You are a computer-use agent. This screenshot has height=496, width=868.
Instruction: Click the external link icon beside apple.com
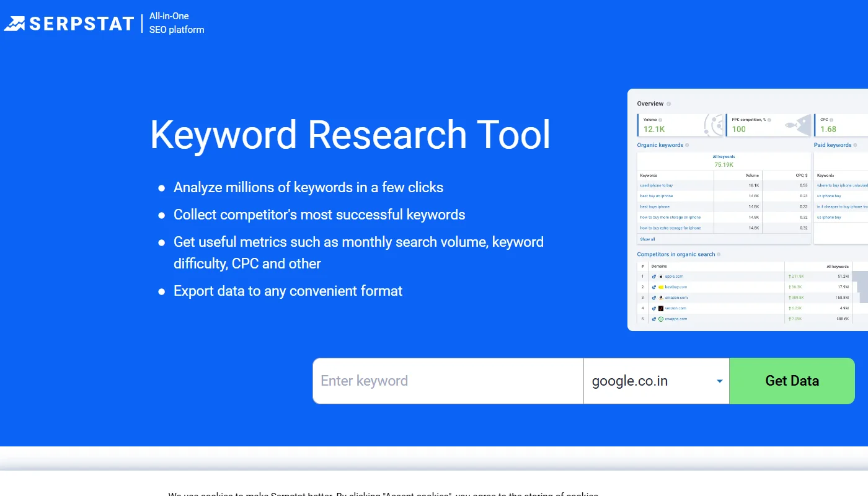pyautogui.click(x=654, y=276)
